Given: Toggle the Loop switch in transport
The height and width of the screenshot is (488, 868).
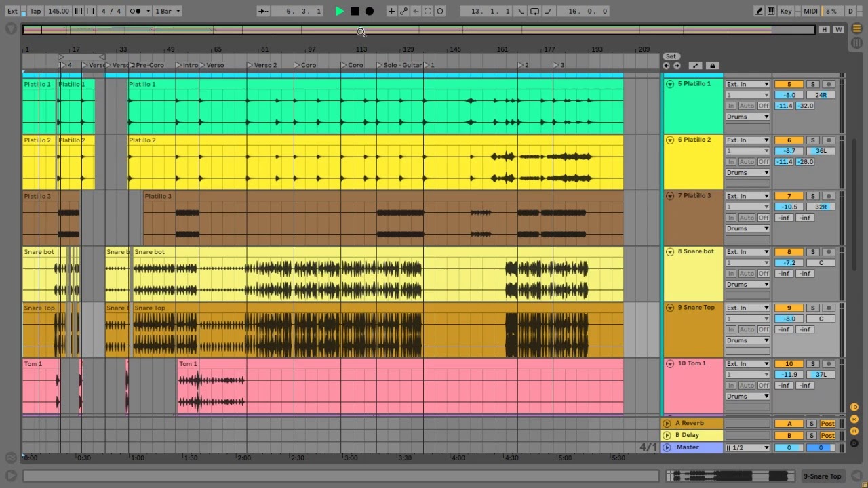Looking at the screenshot, I should pyautogui.click(x=534, y=11).
